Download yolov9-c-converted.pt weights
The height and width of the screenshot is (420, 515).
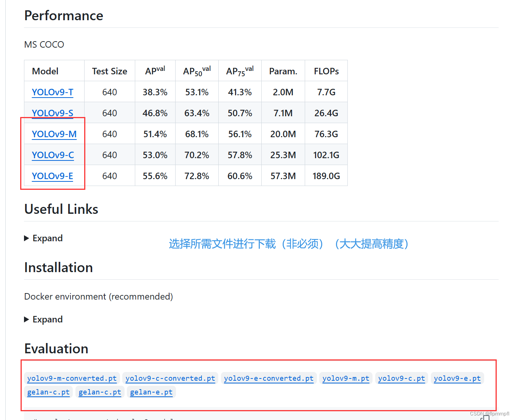[x=170, y=378]
